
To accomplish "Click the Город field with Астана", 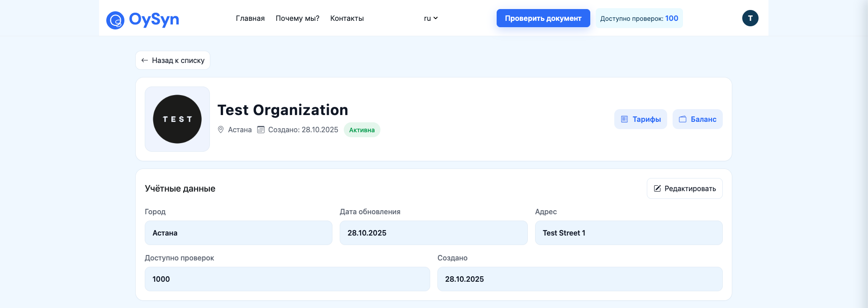I will coord(238,233).
